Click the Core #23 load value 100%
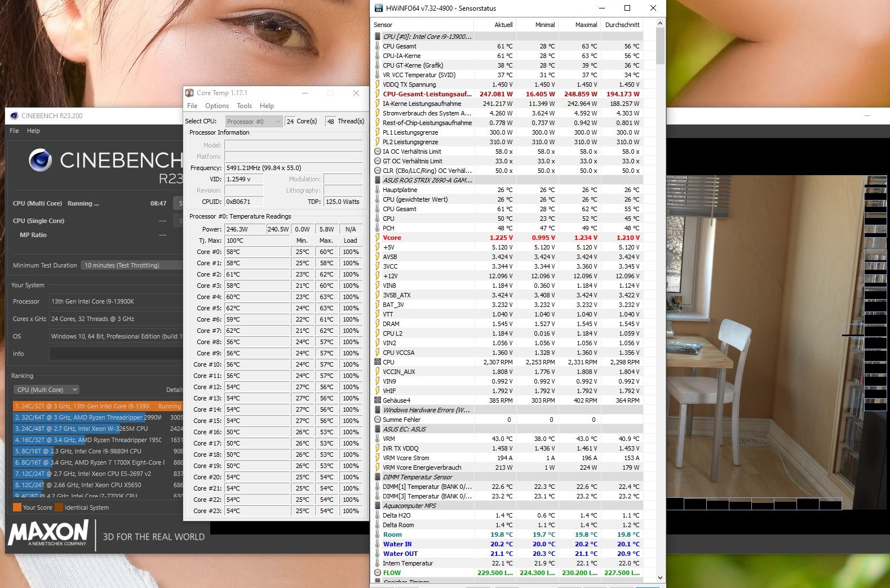The image size is (890, 588). click(x=351, y=511)
